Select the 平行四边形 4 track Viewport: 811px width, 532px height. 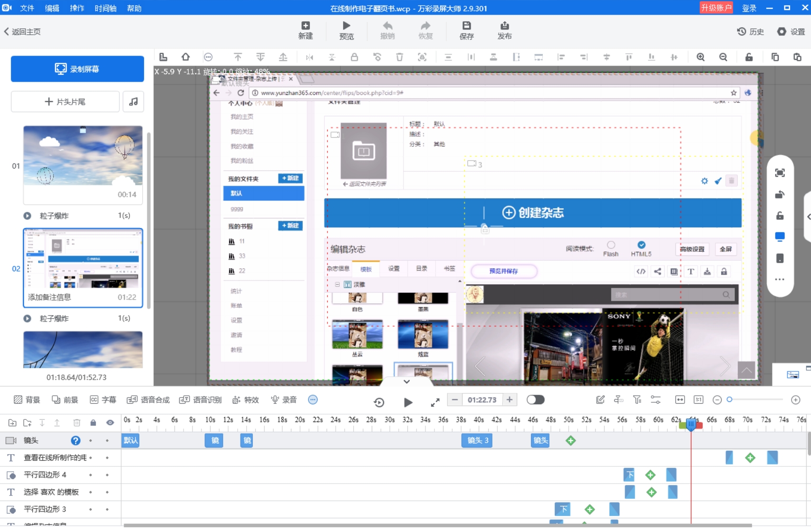[45, 475]
